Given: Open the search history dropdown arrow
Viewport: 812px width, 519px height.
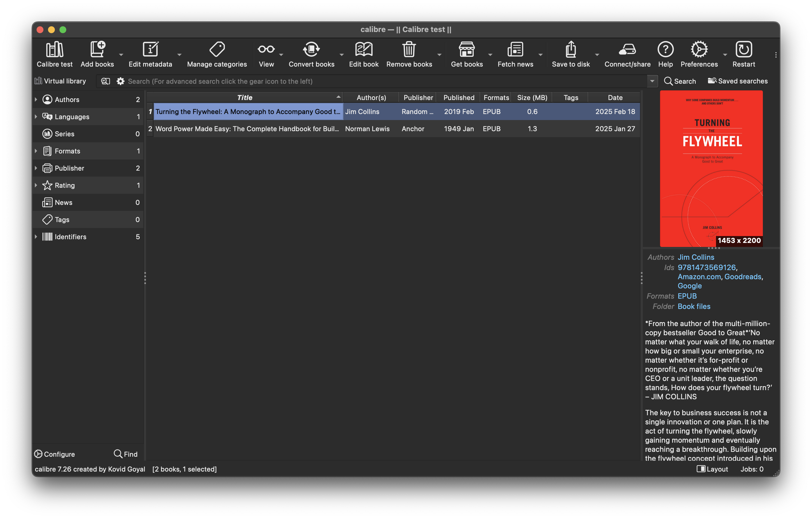Looking at the screenshot, I should [652, 81].
